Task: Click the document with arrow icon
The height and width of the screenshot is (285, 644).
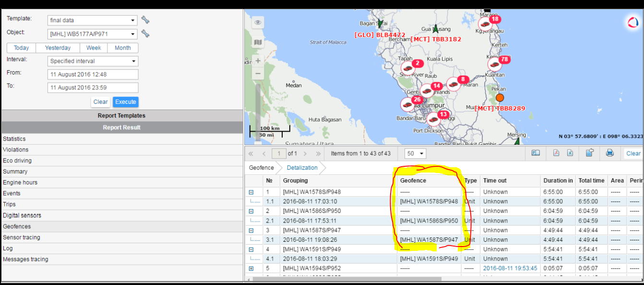Action: coord(590,153)
